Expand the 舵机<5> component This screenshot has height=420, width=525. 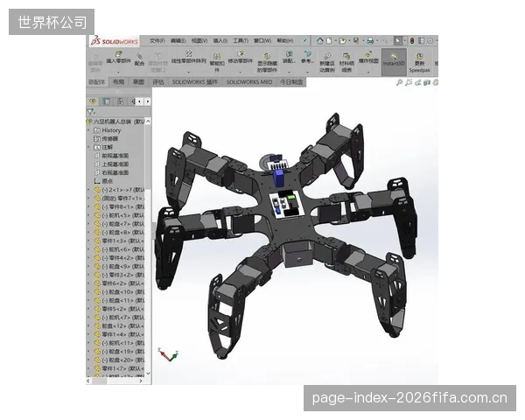88,215
